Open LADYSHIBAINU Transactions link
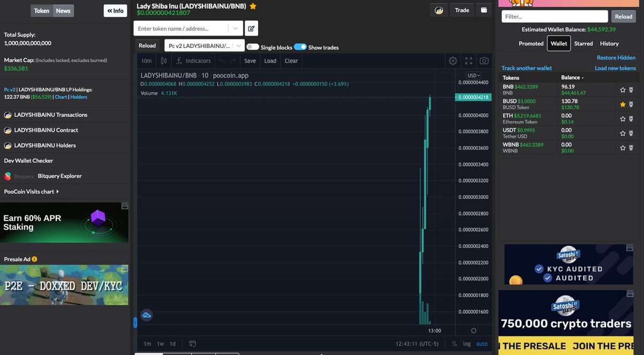Viewport: 644px width, 355px height. 50,115
